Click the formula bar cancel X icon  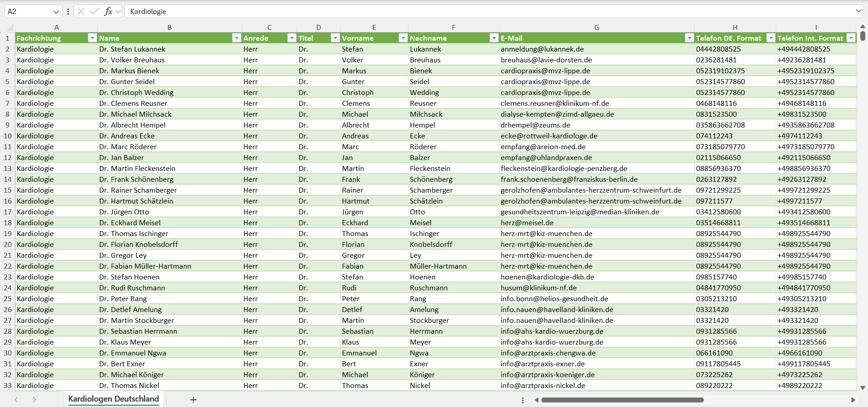81,11
